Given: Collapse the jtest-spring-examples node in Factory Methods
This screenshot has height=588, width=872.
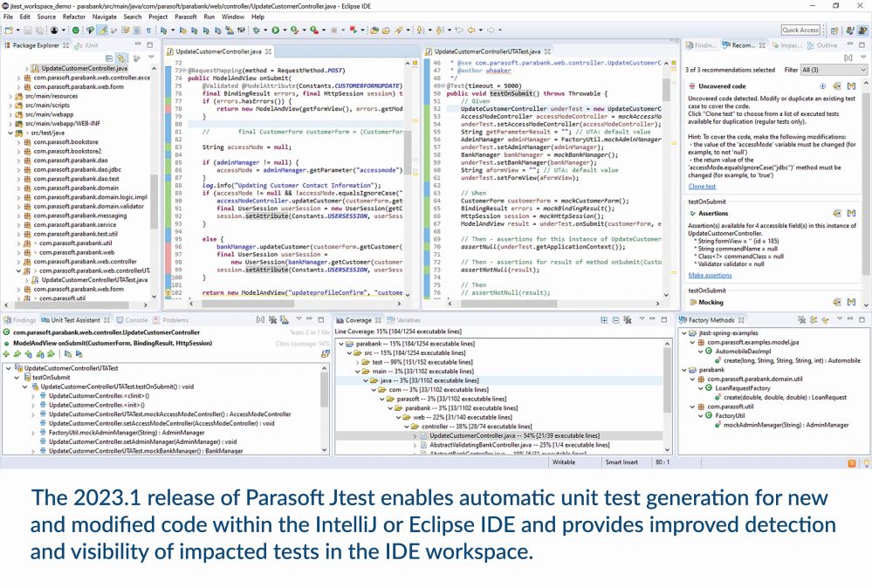Looking at the screenshot, I should point(683,333).
